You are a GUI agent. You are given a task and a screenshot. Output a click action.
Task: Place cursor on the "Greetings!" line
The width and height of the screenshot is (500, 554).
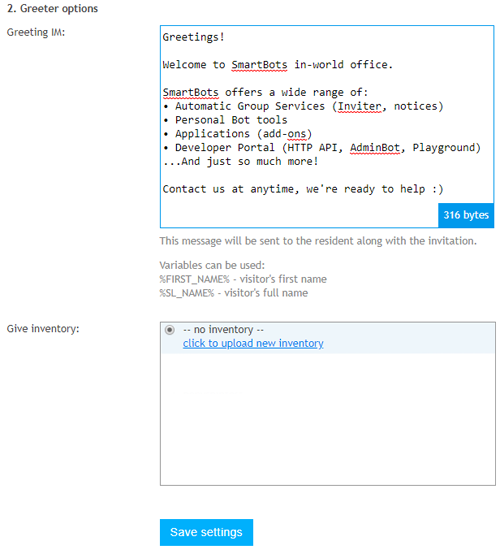[193, 37]
